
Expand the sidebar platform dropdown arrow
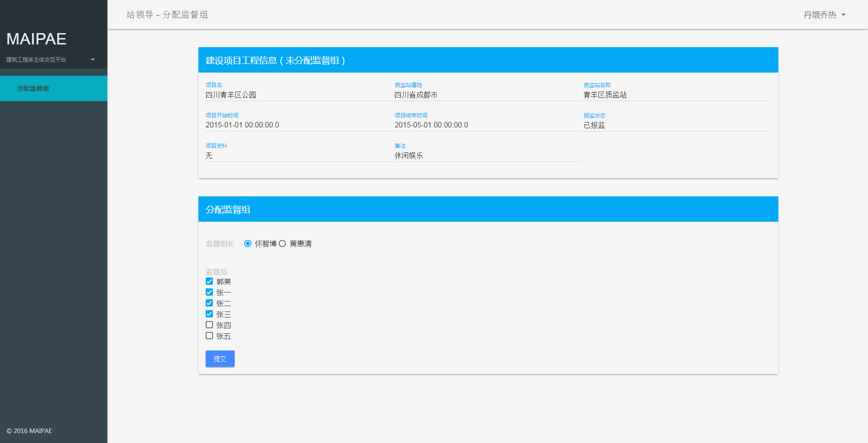[93, 59]
